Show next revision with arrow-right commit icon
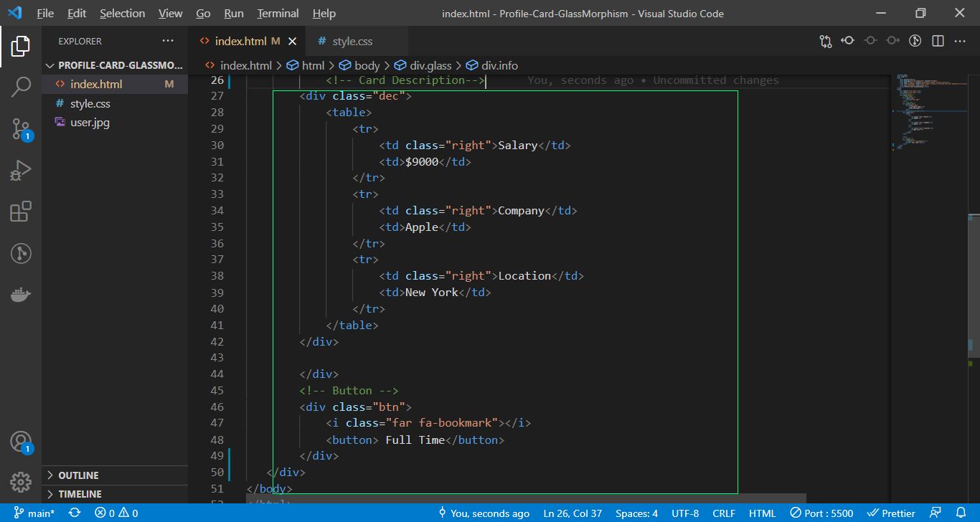980x522 pixels. click(x=892, y=41)
